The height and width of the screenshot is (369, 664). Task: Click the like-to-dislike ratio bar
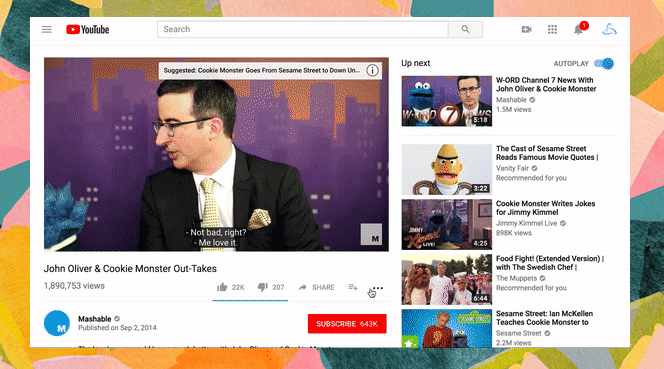point(250,300)
